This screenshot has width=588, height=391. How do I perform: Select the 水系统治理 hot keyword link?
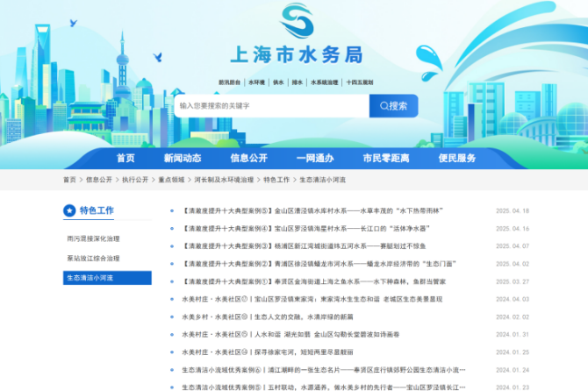tap(323, 82)
